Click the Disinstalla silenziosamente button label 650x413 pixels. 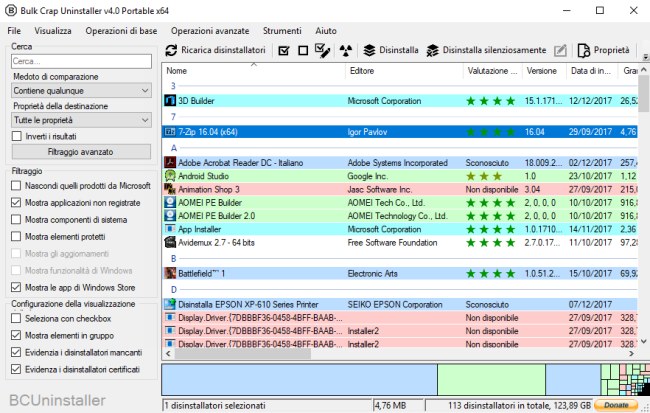pos(494,50)
